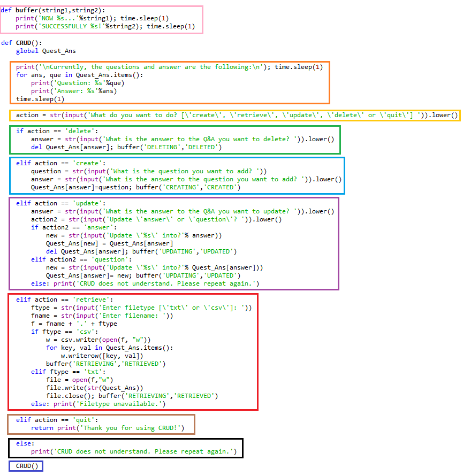Click the time.sleep(1) call in buffer
This screenshot has height=476, width=463.
click(x=145, y=18)
